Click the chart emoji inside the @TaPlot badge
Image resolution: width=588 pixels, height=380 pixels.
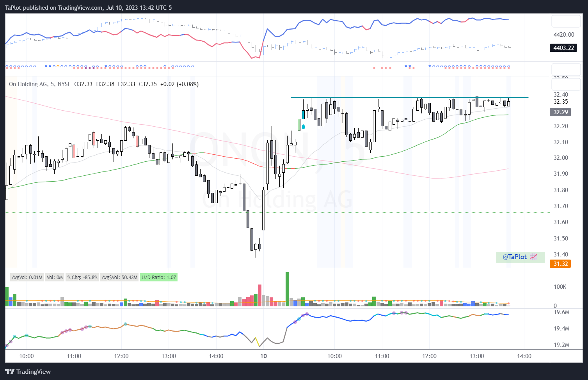[x=533, y=257]
